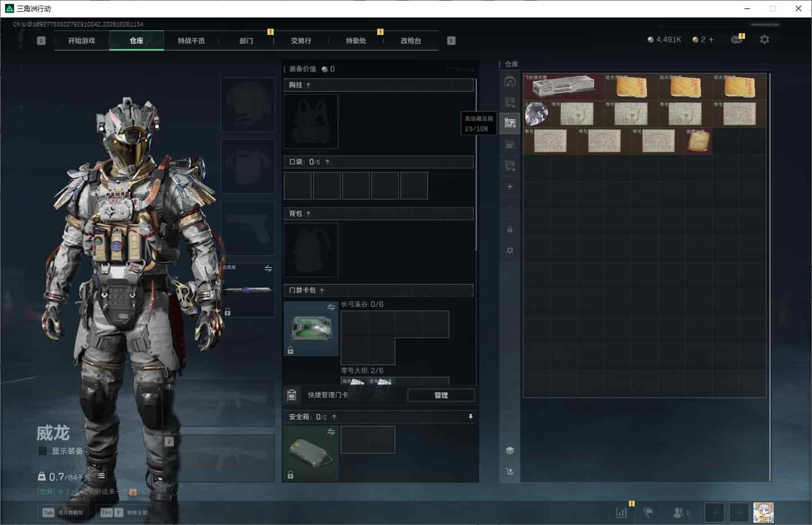Open the stats bar chart icon
Viewport: 812px width, 525px height.
(622, 513)
